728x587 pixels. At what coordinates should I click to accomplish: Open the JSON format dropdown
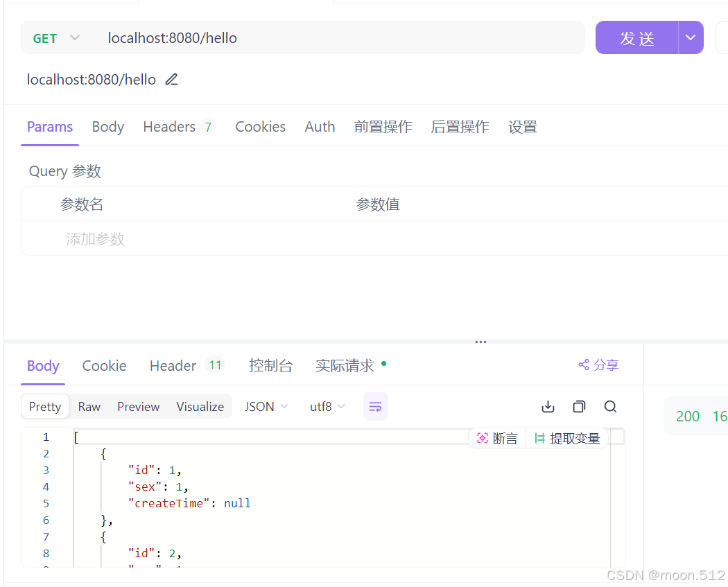(x=266, y=406)
